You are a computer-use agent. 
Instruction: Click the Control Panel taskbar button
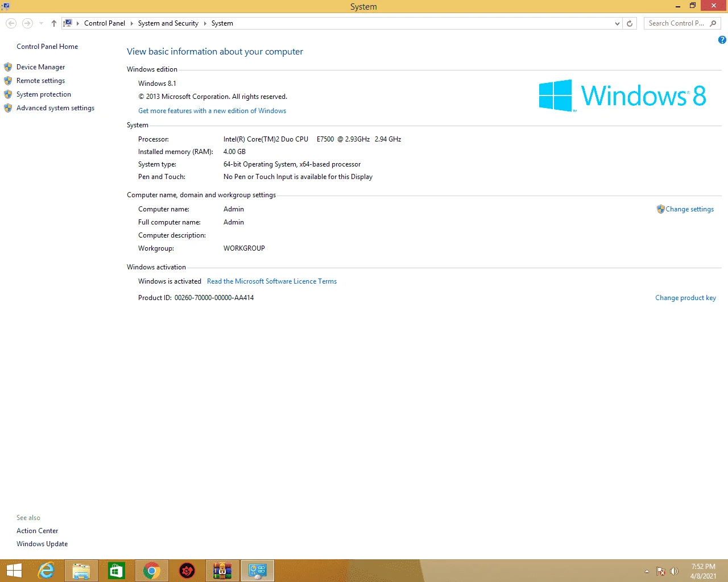[258, 571]
